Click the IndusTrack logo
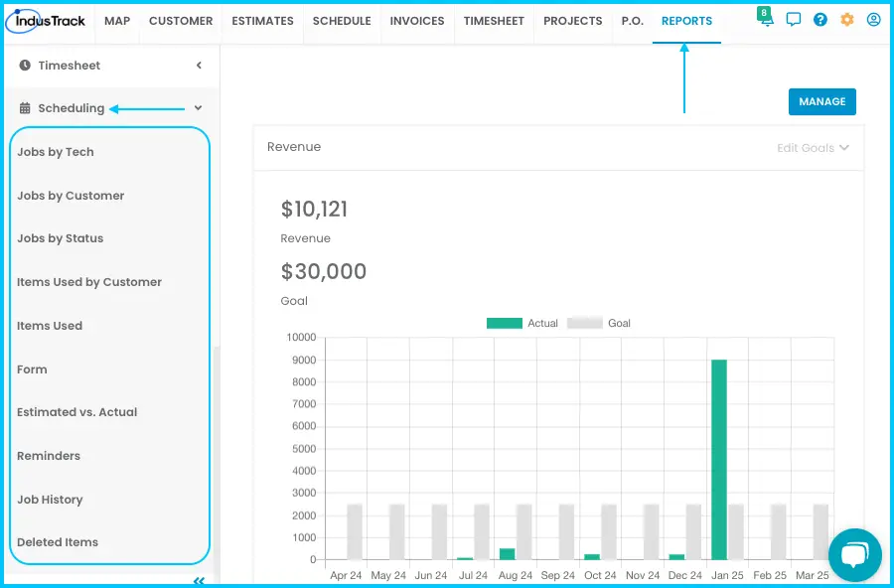The height and width of the screenshot is (588, 894). click(x=46, y=21)
